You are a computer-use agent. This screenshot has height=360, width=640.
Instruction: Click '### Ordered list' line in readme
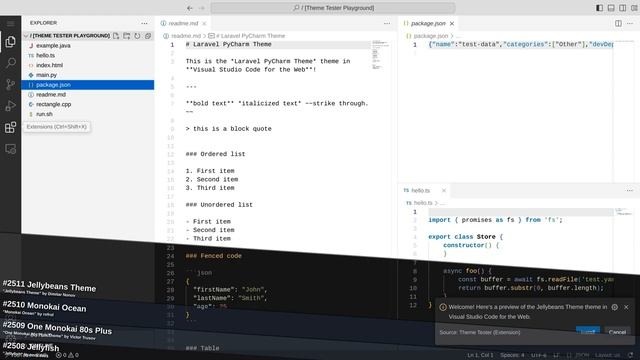tap(216, 154)
